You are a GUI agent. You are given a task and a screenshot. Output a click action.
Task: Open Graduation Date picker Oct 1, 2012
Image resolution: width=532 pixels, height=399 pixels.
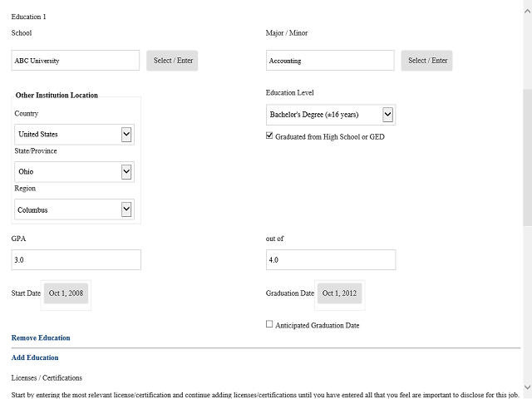pos(340,293)
